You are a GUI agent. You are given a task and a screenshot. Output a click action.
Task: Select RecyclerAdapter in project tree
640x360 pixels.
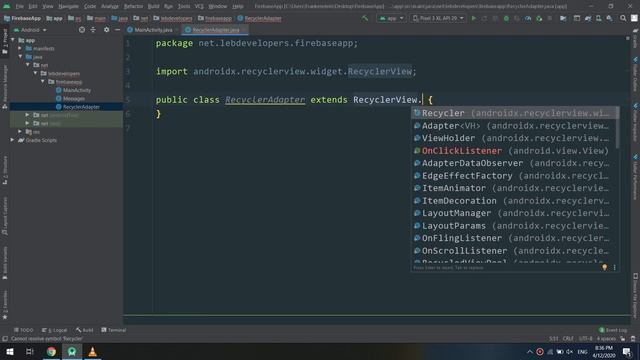[81, 107]
